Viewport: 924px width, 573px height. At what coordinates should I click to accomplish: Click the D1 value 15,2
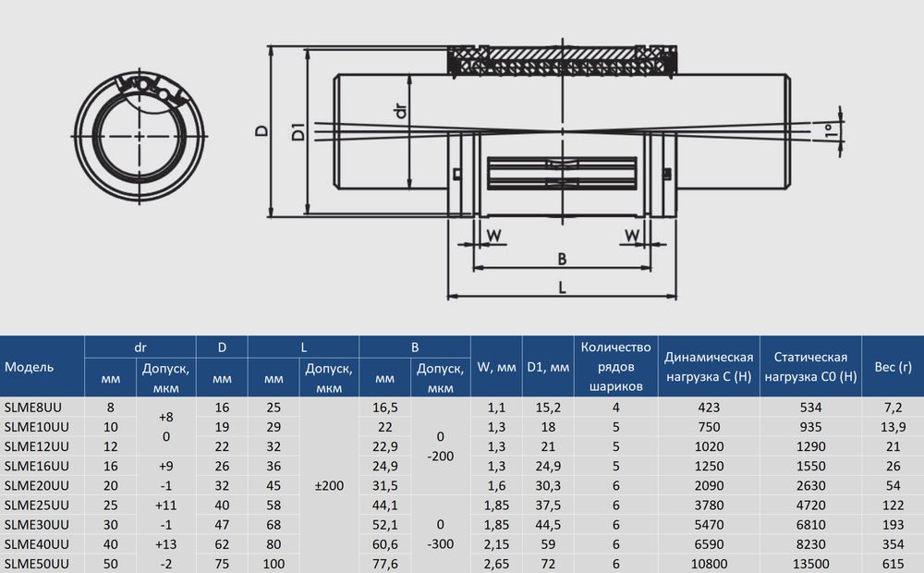(x=548, y=408)
